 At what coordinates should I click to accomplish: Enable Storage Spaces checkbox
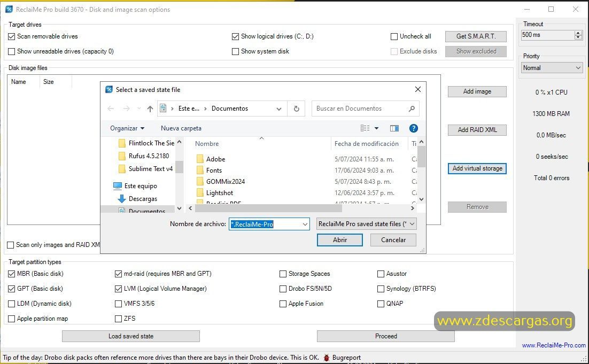283,274
